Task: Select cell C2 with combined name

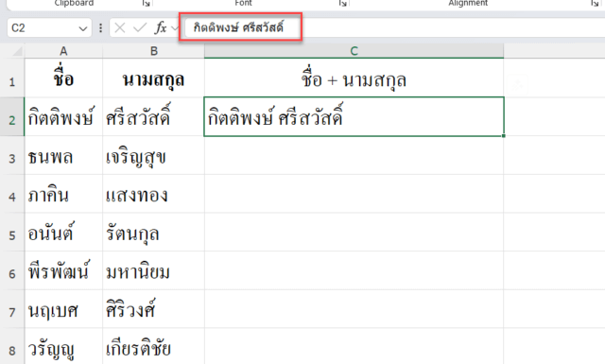Action: tap(354, 116)
